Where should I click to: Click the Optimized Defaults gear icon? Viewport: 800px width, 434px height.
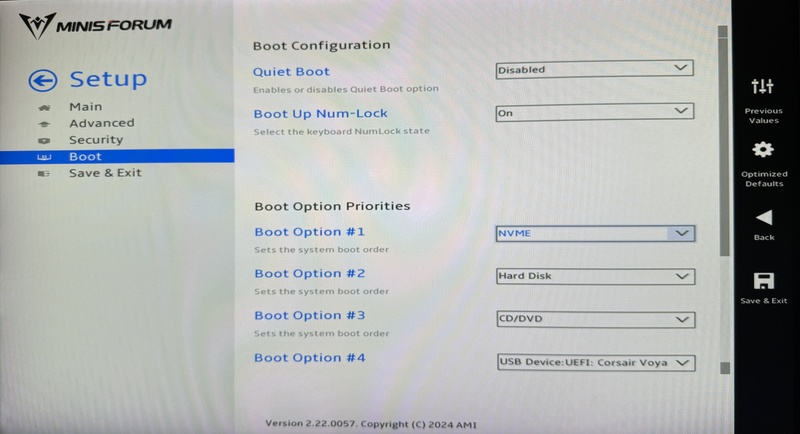pos(763,149)
